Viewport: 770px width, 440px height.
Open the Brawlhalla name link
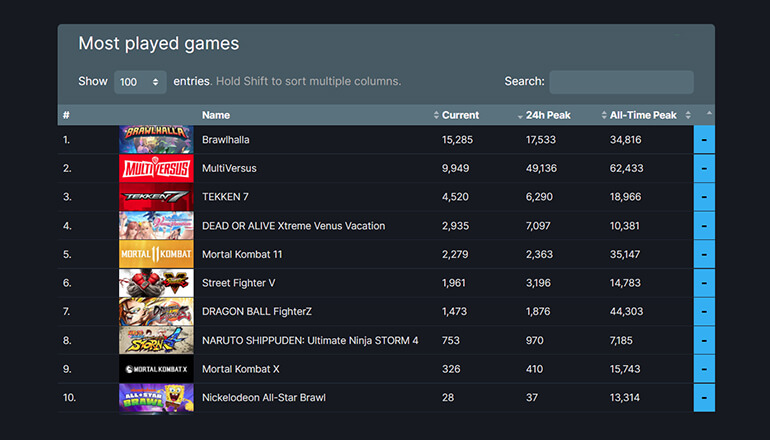(225, 139)
